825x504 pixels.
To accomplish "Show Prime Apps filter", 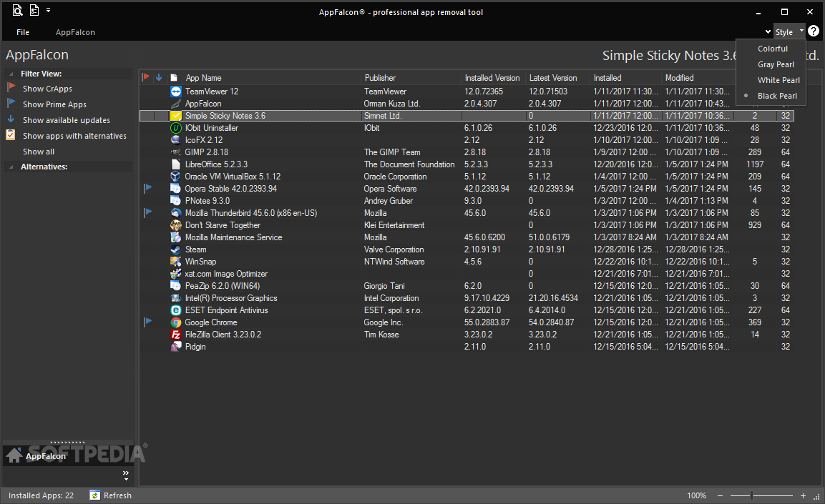I will [x=54, y=104].
